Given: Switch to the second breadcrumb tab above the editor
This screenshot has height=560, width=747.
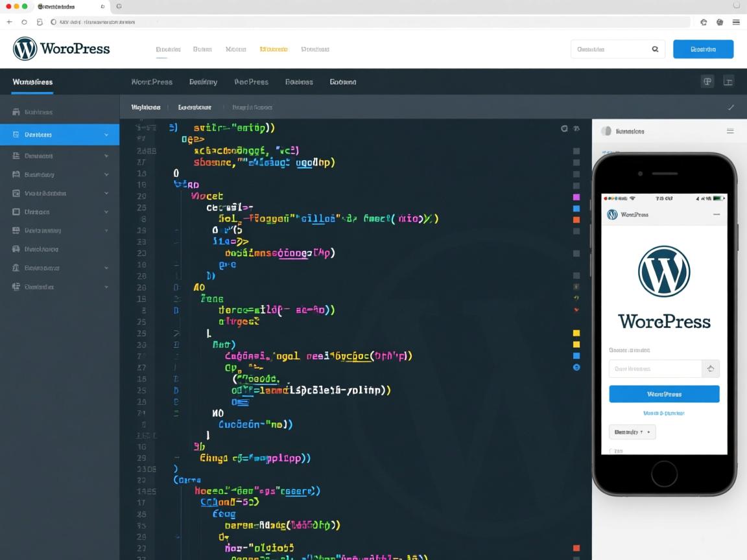Looking at the screenshot, I should point(194,107).
